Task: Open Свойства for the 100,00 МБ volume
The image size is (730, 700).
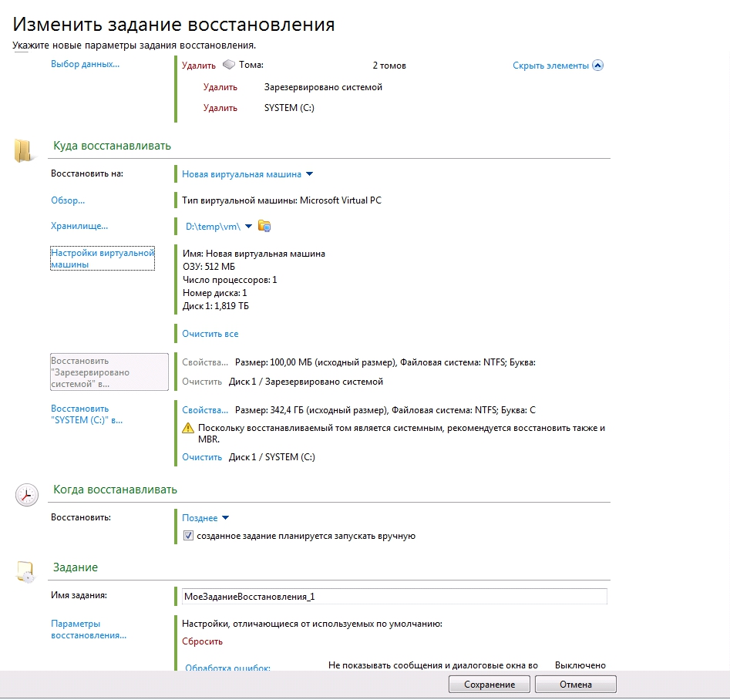Action: coord(205,362)
